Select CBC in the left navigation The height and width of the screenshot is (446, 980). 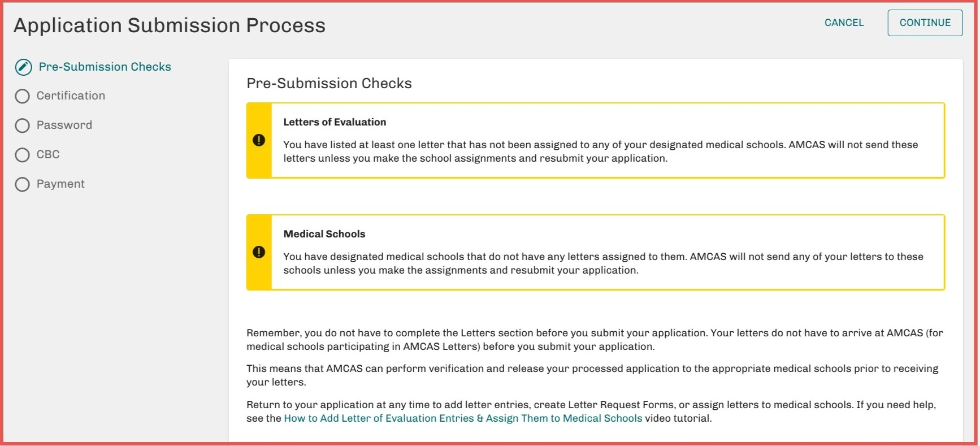click(x=48, y=154)
